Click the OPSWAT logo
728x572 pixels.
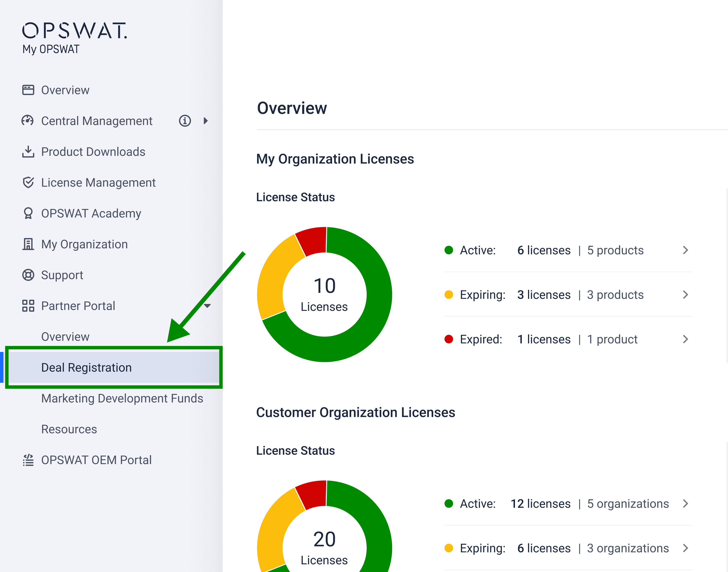pyautogui.click(x=74, y=31)
